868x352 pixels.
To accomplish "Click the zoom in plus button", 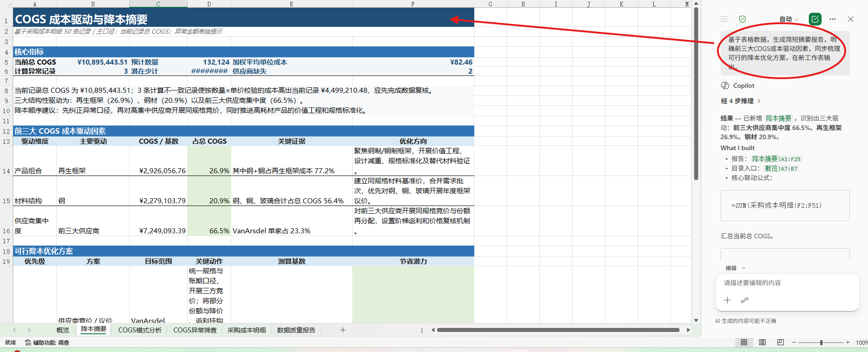I will click(x=848, y=342).
